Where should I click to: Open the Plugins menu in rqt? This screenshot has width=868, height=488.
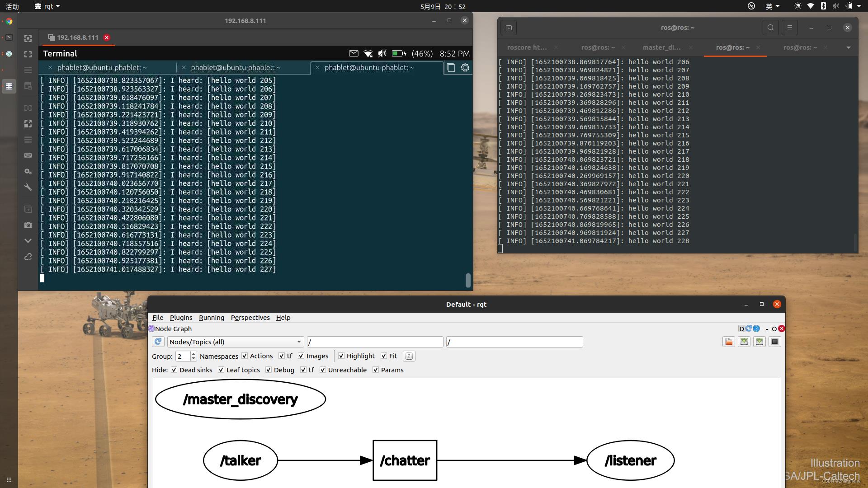coord(181,317)
